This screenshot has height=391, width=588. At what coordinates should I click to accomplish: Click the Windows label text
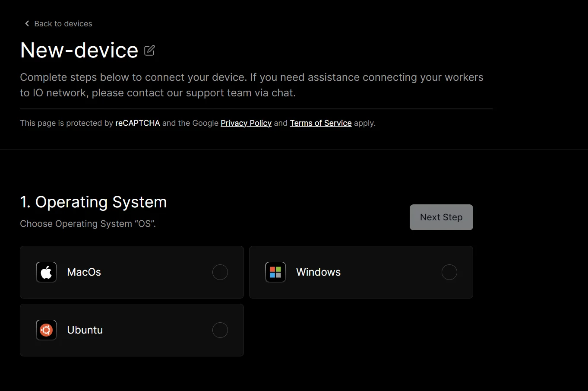tap(319, 272)
